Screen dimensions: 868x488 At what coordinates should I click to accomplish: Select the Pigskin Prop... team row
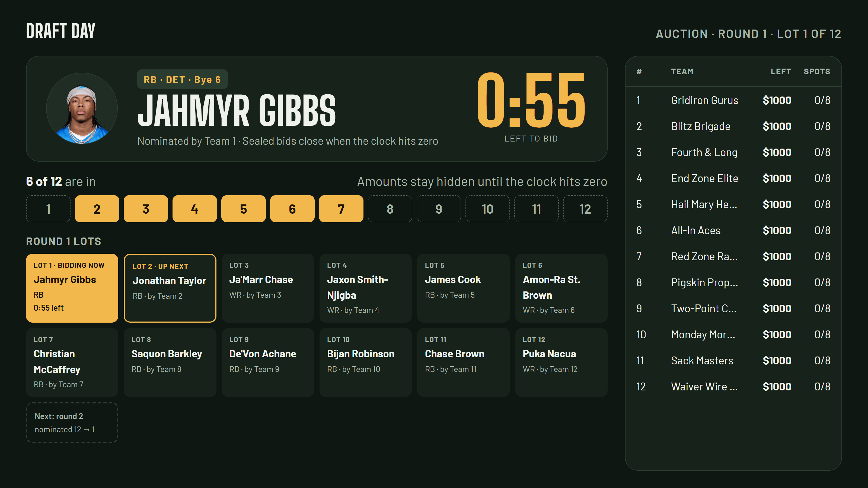(733, 282)
